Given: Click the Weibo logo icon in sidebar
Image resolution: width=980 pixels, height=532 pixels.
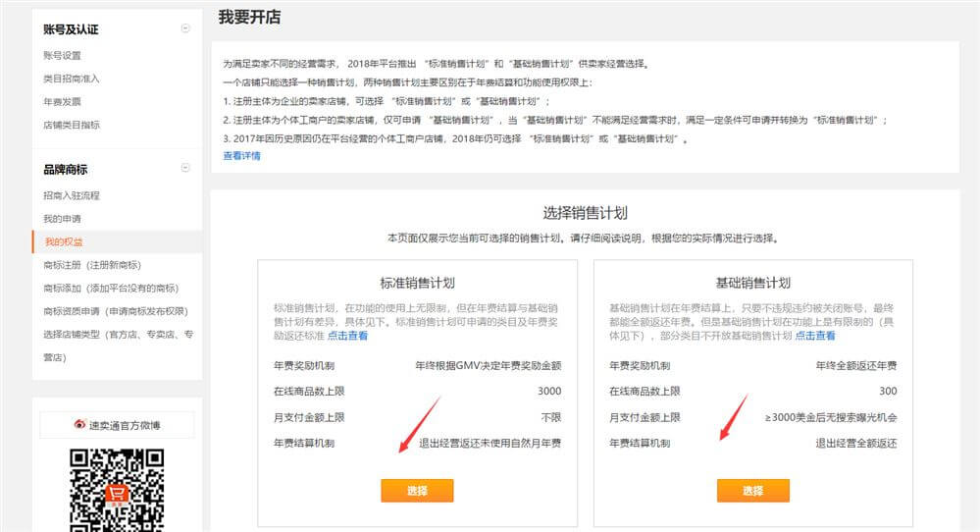Looking at the screenshot, I should [x=80, y=425].
